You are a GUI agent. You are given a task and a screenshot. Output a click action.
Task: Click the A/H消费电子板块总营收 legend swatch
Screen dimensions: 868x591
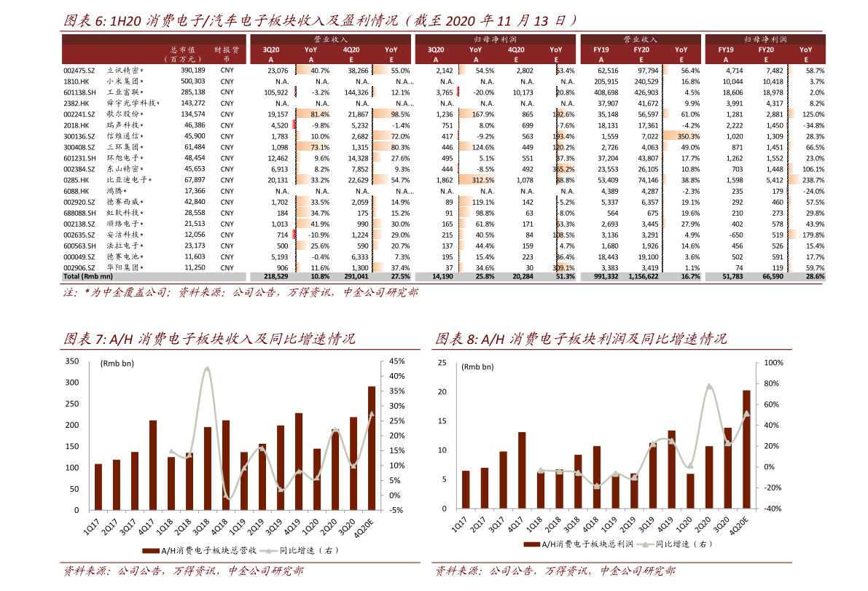coord(151,551)
